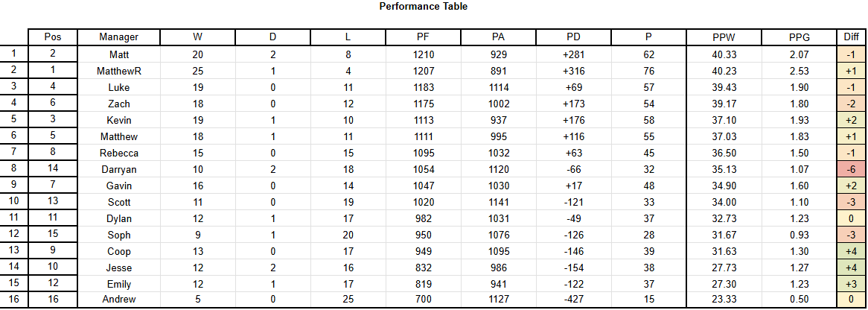Click the Performance Table title
Viewport: 868px width, 310px height.
tap(424, 7)
